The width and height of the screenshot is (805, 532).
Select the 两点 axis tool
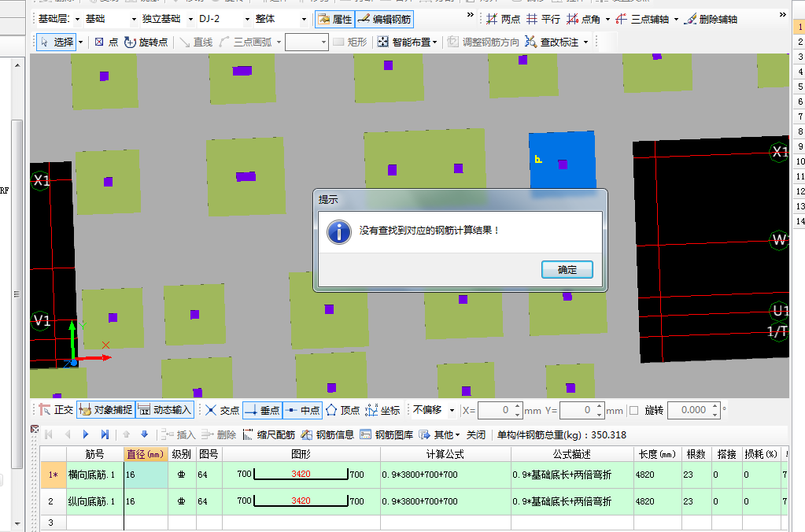pyautogui.click(x=503, y=20)
